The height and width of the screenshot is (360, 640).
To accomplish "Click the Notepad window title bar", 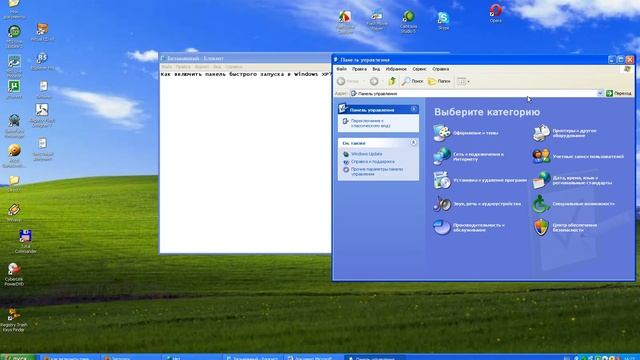I will click(x=245, y=58).
